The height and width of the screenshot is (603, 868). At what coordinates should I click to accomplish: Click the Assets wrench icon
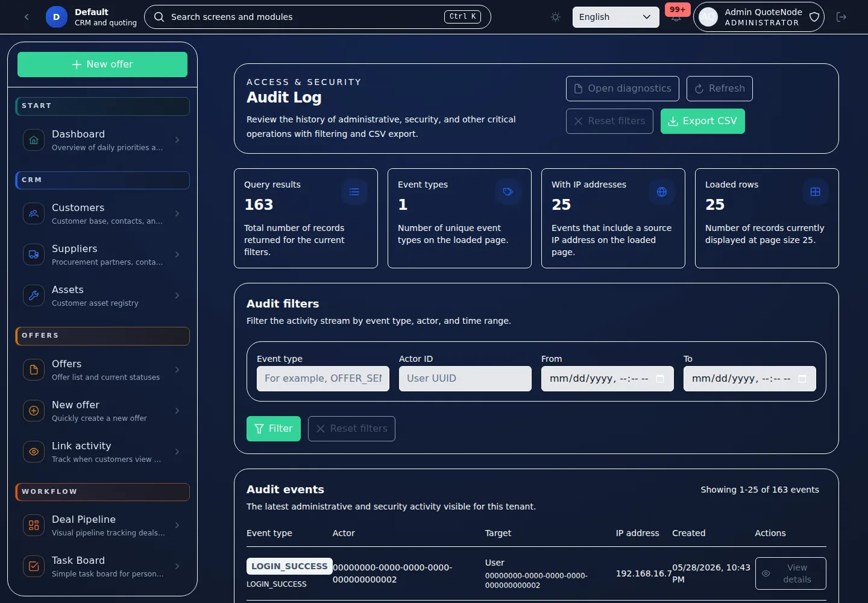(34, 295)
